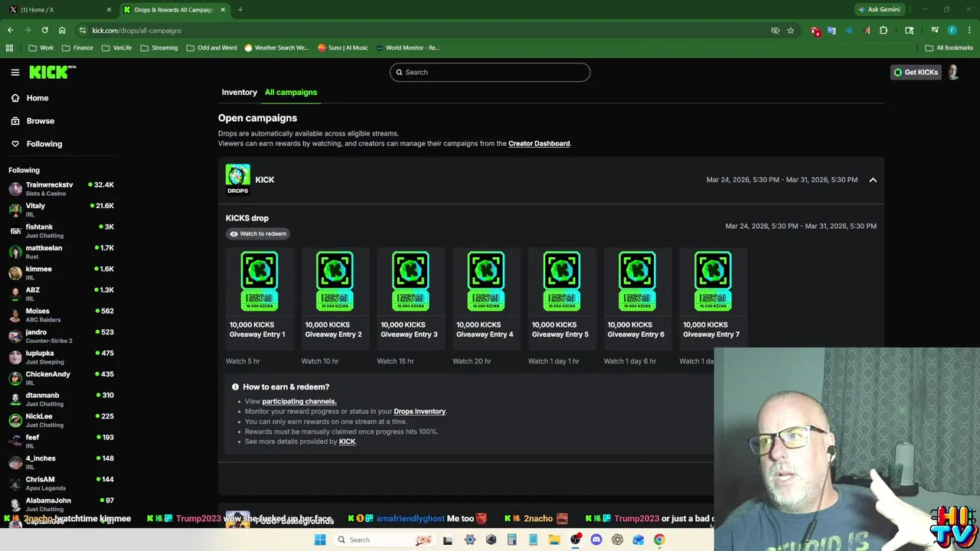Open Moises channel in Following list
The width and height of the screenshot is (980, 551).
[61, 315]
